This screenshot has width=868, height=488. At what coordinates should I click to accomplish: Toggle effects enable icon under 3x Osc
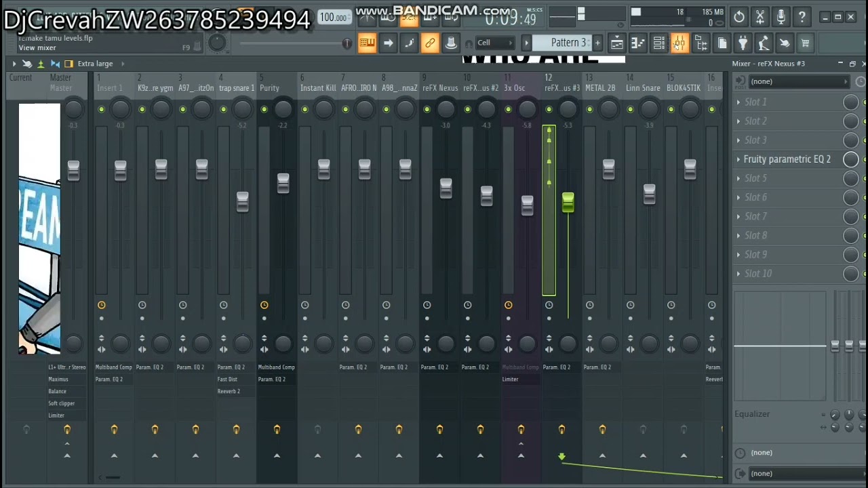(521, 430)
